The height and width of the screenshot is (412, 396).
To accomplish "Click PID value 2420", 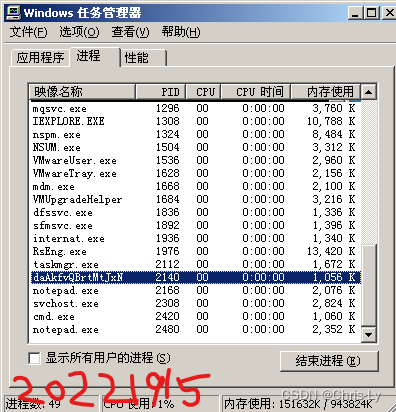I will 168,316.
